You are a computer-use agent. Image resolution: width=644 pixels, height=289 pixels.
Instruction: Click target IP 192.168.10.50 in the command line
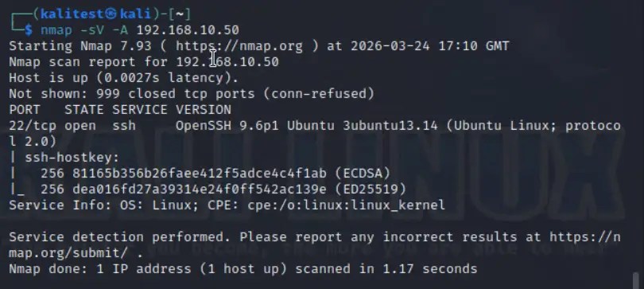tap(188, 30)
